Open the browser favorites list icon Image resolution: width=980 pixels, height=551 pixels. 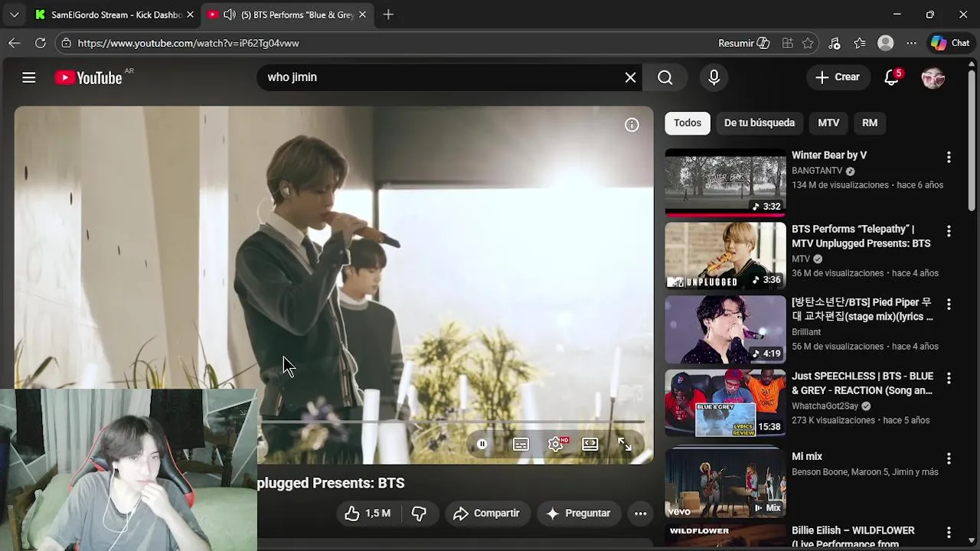[860, 44]
